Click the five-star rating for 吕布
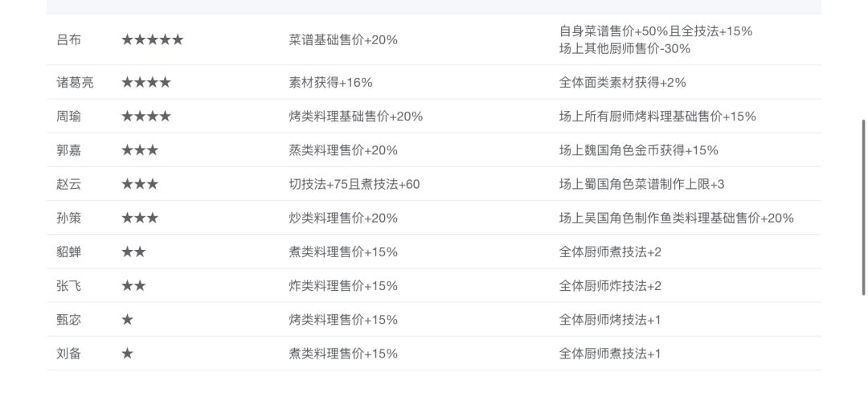 pyautogui.click(x=152, y=39)
